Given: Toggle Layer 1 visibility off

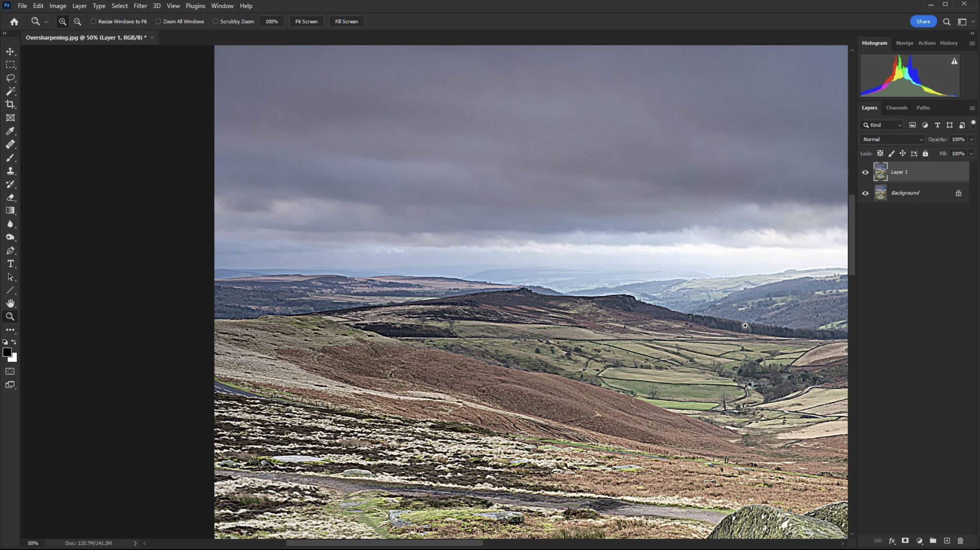Looking at the screenshot, I should point(865,172).
